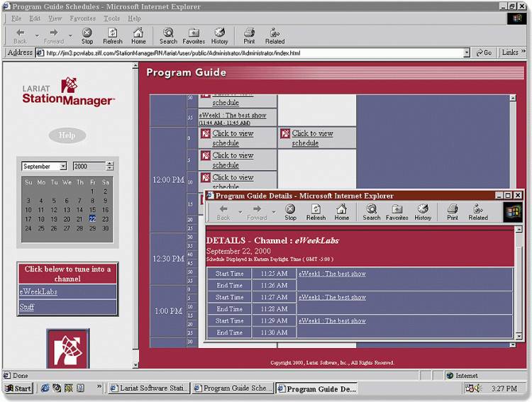Select September 15 on the calendar
This screenshot has height=402, width=532.
click(x=92, y=210)
